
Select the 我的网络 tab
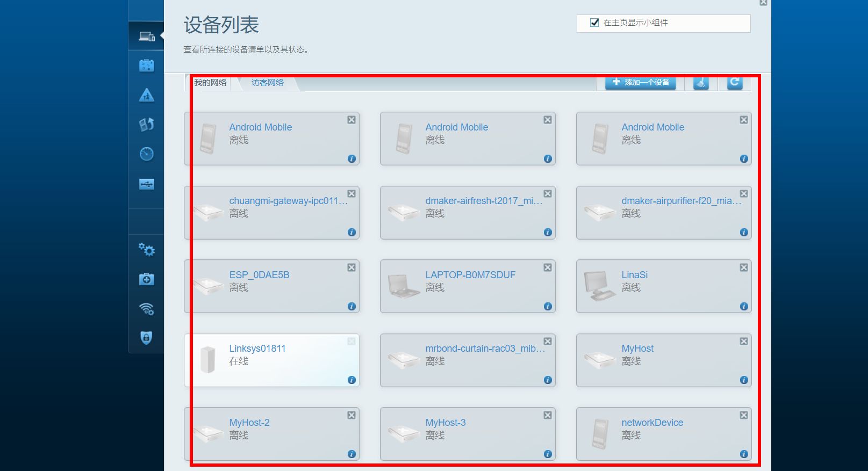coord(210,83)
